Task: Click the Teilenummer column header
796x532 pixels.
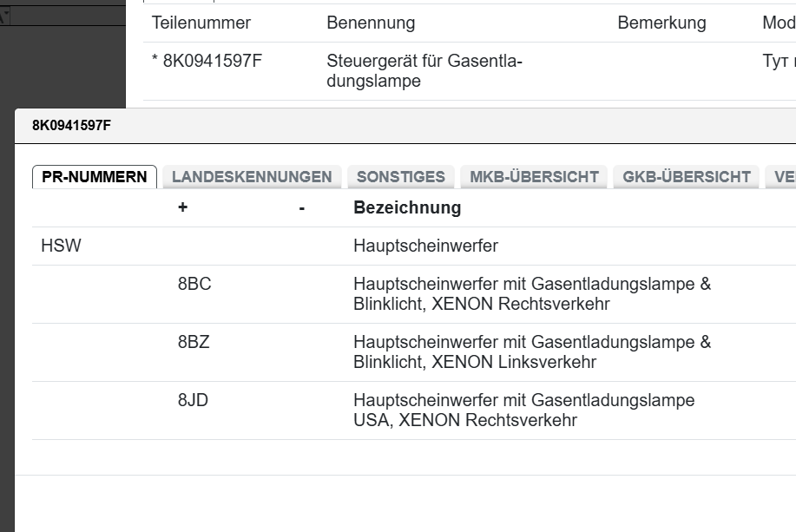Action: pyautogui.click(x=201, y=23)
